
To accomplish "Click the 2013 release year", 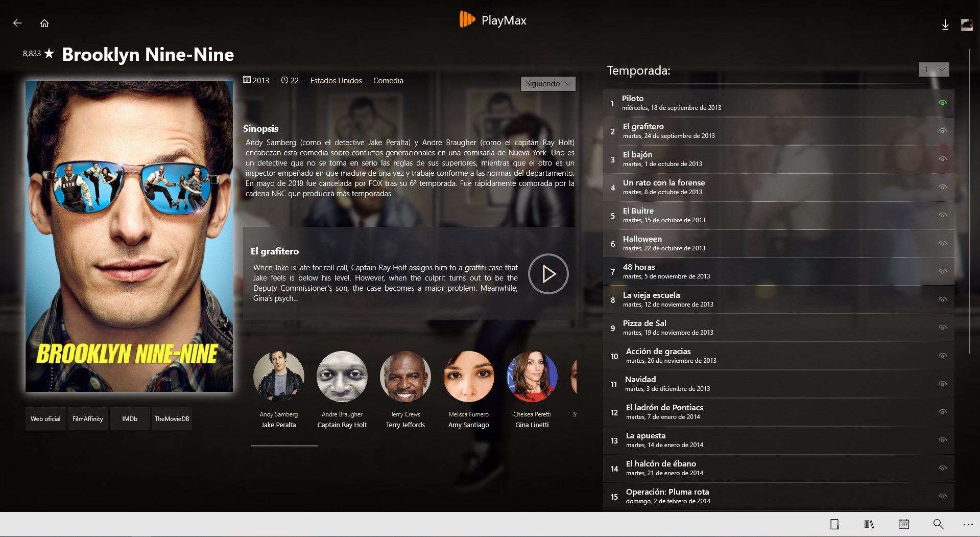I will 260,81.
